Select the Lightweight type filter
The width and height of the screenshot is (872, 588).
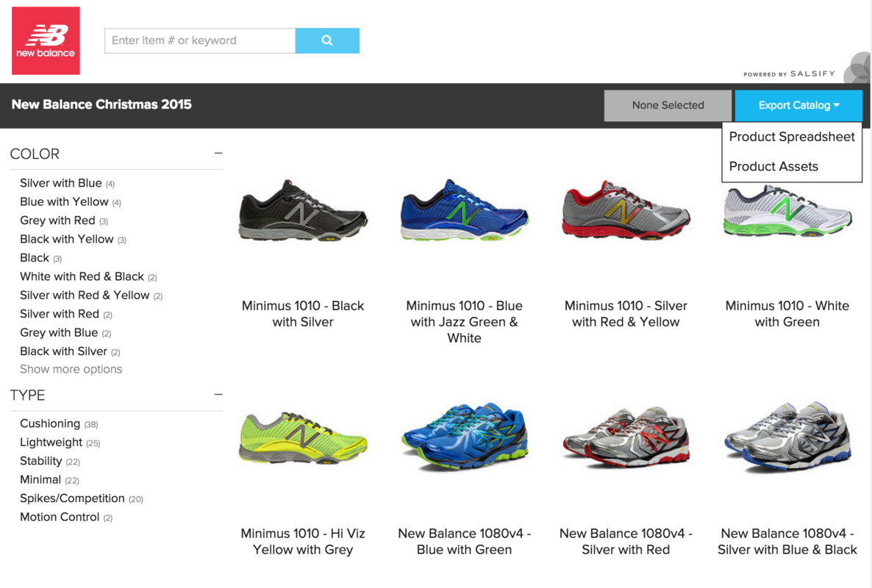tap(52, 442)
